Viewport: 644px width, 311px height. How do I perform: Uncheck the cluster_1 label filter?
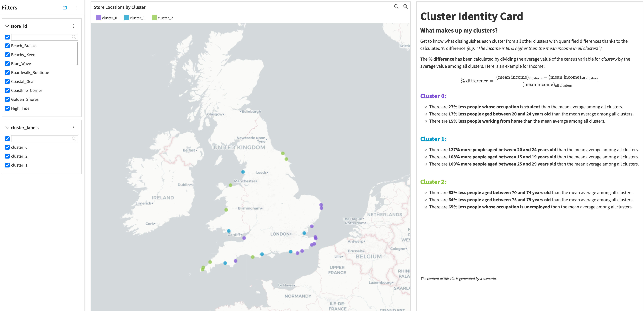(x=8, y=165)
